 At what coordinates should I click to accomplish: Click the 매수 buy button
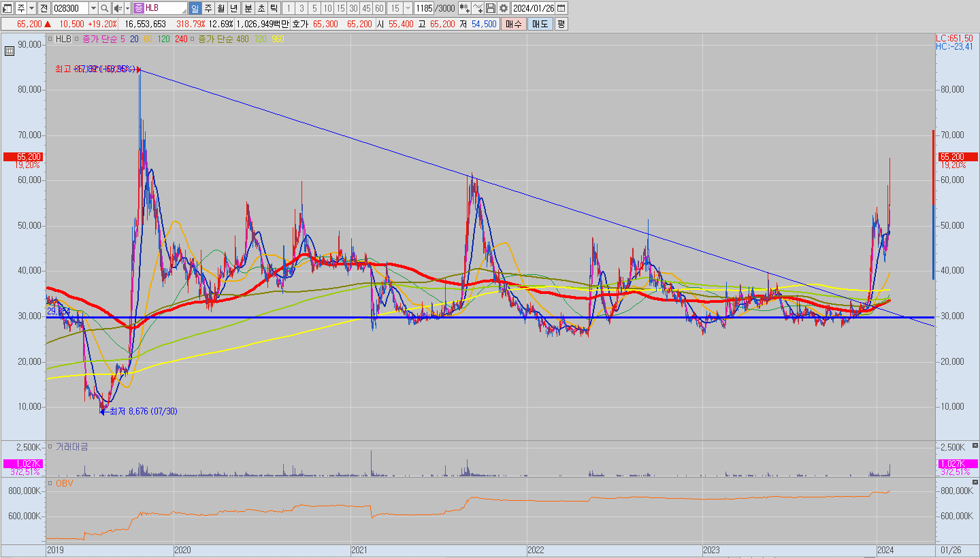coord(513,24)
